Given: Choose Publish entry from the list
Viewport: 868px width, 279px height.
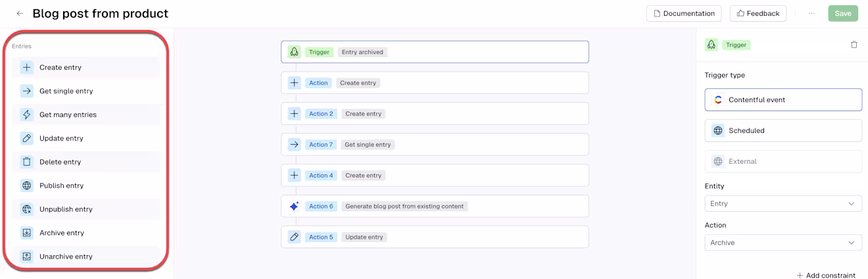Looking at the screenshot, I should pos(86,186).
